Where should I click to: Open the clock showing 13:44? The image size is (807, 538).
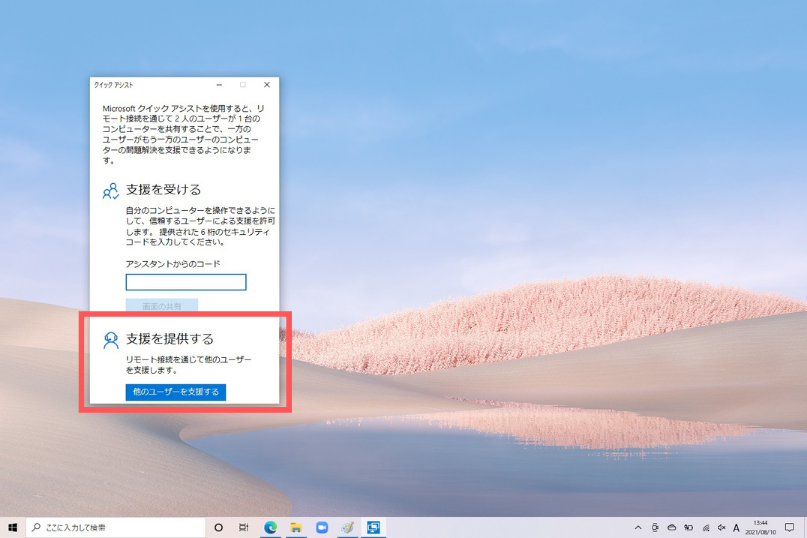point(760,528)
